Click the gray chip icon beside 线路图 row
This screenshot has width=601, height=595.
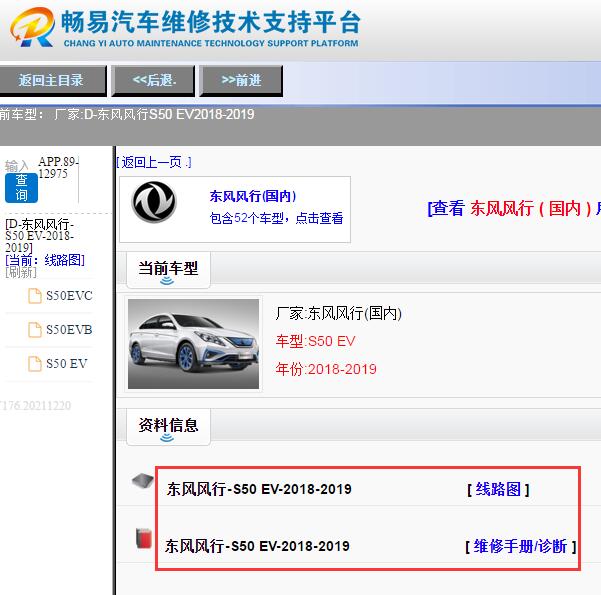(x=143, y=480)
